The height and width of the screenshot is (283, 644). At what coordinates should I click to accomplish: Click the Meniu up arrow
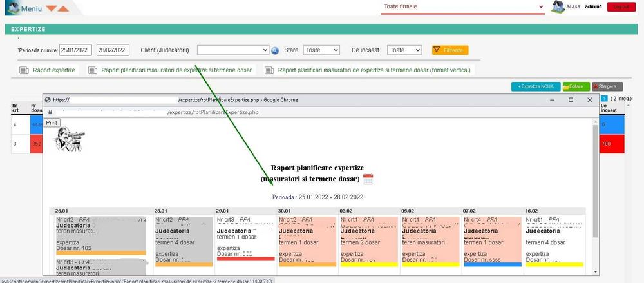63,8
